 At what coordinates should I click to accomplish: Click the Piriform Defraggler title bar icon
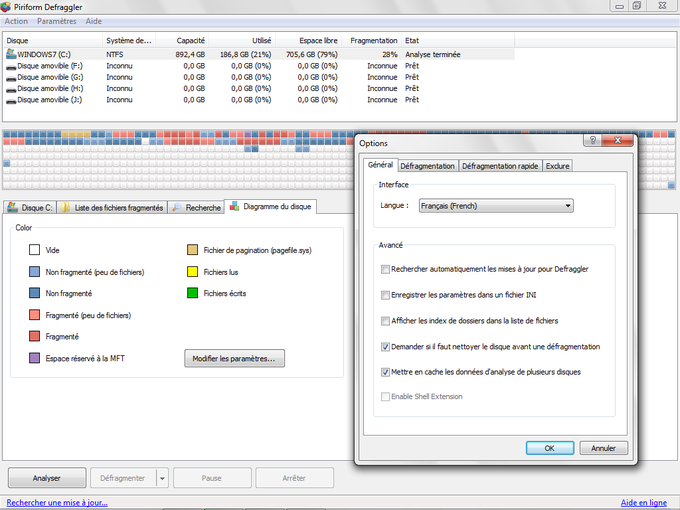[5, 7]
